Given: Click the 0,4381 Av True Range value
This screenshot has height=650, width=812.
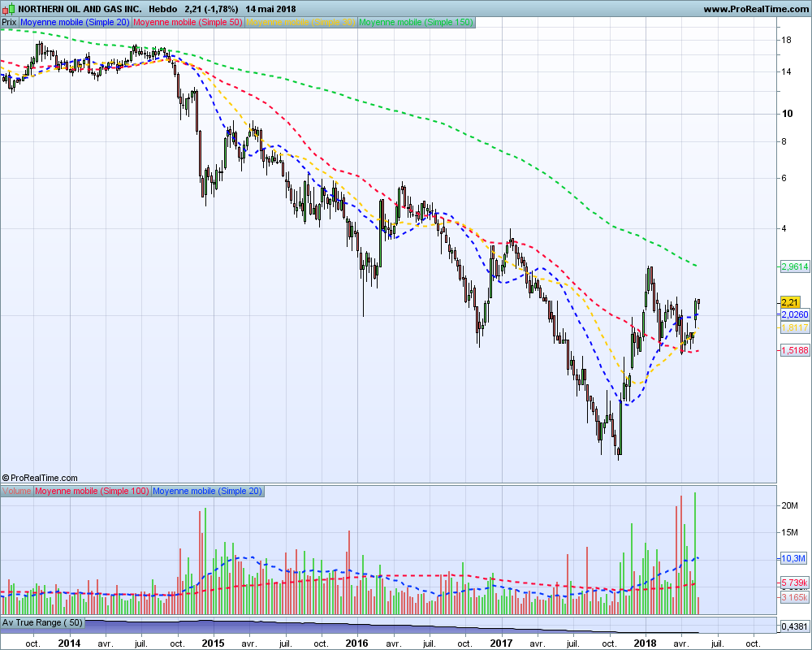Looking at the screenshot, I should click(x=795, y=626).
